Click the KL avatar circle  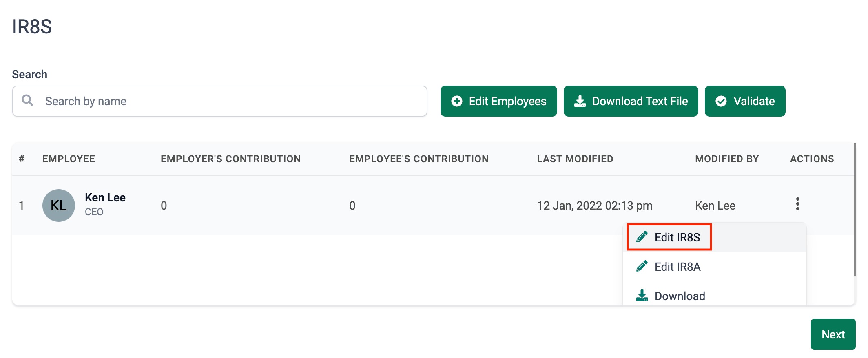click(x=59, y=206)
